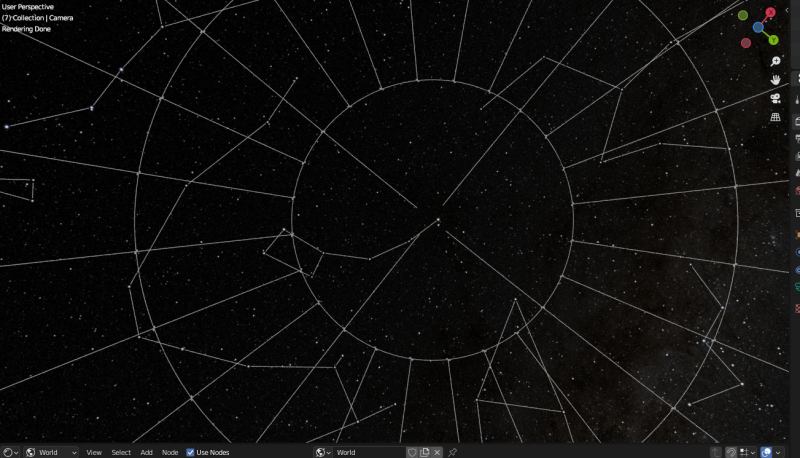
Task: Expand the overlays options dropdown arrow
Action: coord(781,452)
